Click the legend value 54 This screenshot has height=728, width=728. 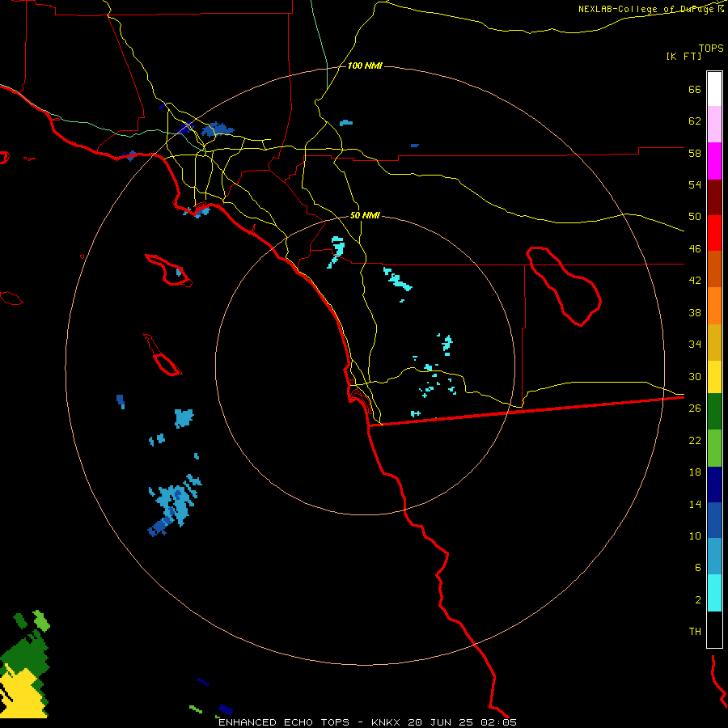pyautogui.click(x=695, y=184)
